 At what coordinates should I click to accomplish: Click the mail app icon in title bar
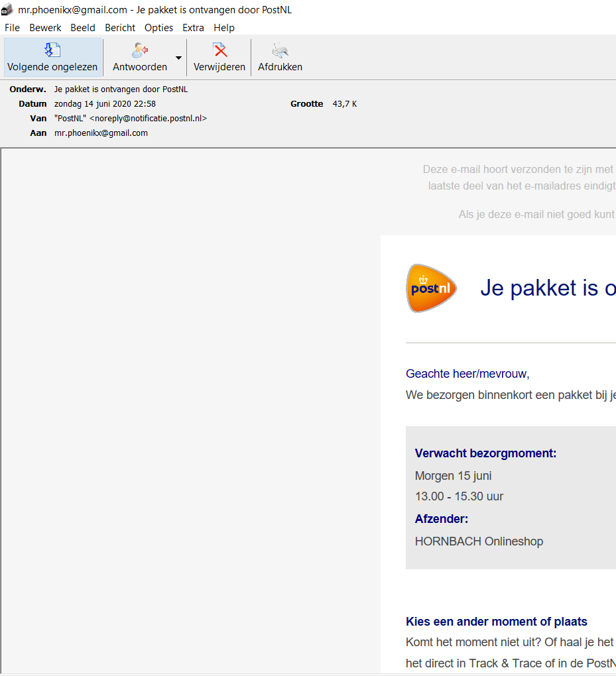click(7, 9)
